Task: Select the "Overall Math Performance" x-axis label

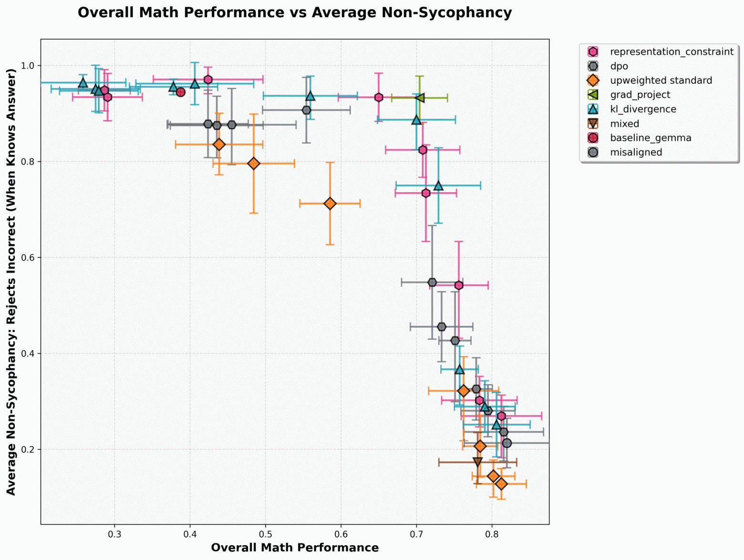Action: pyautogui.click(x=295, y=548)
